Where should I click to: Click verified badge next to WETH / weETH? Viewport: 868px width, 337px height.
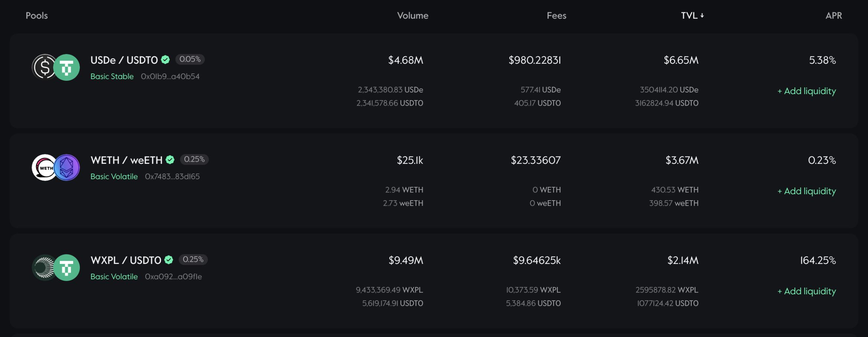click(x=170, y=160)
